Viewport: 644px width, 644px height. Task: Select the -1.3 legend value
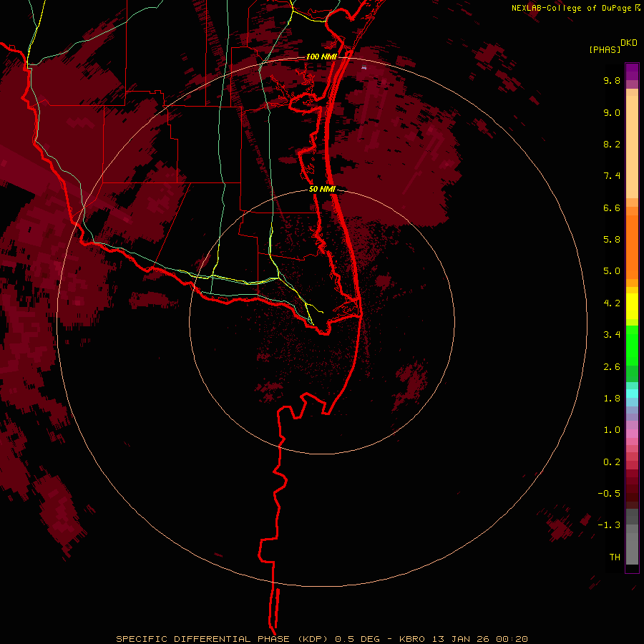point(609,525)
